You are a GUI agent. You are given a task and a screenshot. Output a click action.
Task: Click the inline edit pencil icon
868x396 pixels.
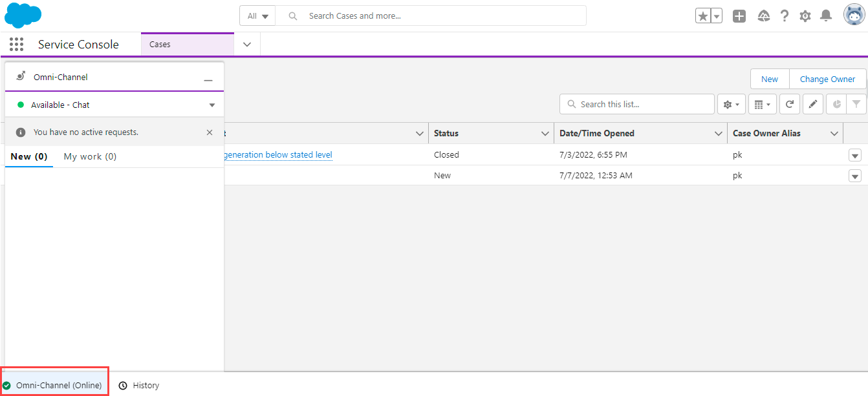click(x=813, y=104)
